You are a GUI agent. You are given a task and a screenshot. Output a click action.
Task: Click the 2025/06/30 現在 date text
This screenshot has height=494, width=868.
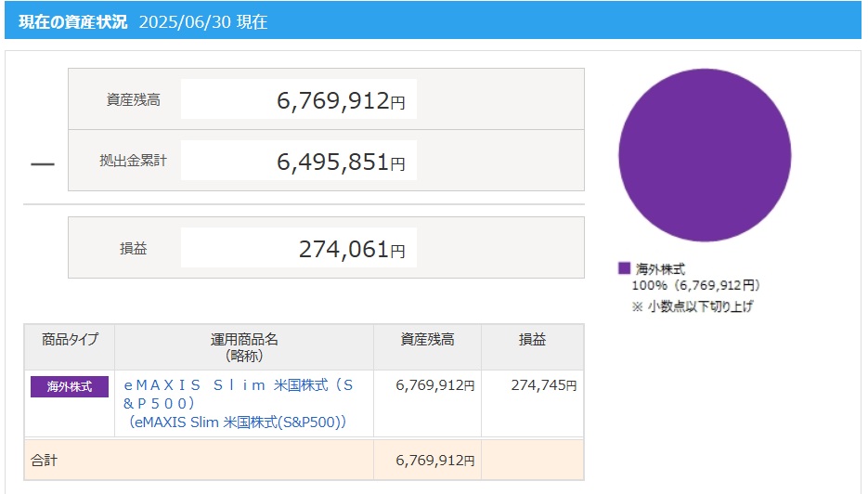203,21
